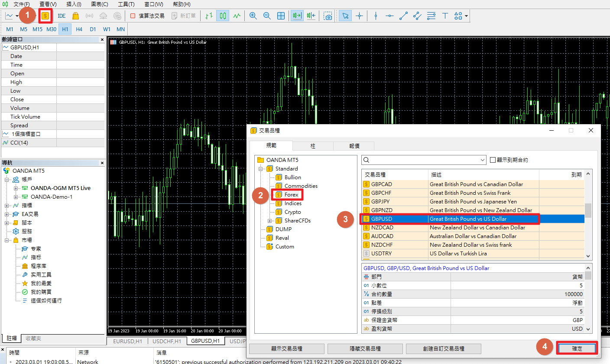Image resolution: width=610 pixels, height=364 pixels.
Task: Click the 確定 OK button
Action: point(577,348)
